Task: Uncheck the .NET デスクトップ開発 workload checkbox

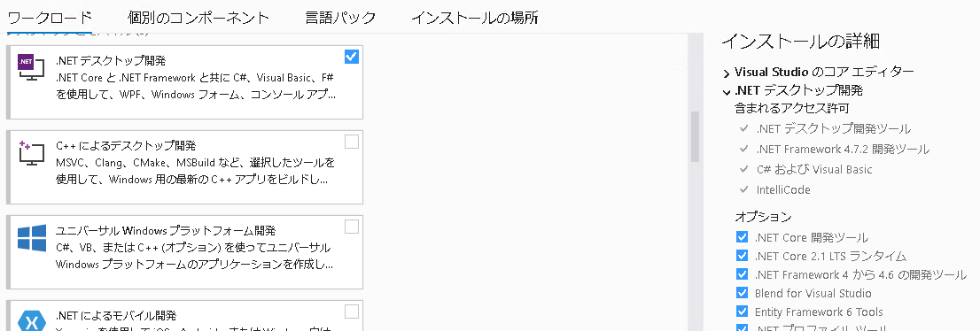Action: click(352, 57)
